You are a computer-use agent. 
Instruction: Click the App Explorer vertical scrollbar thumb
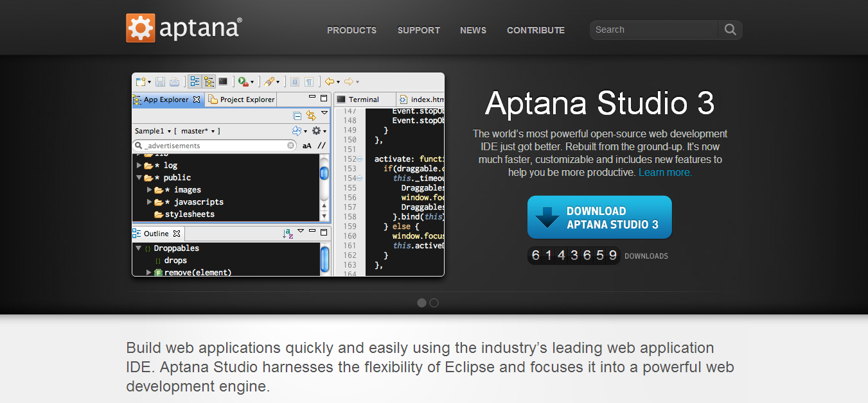point(324,173)
